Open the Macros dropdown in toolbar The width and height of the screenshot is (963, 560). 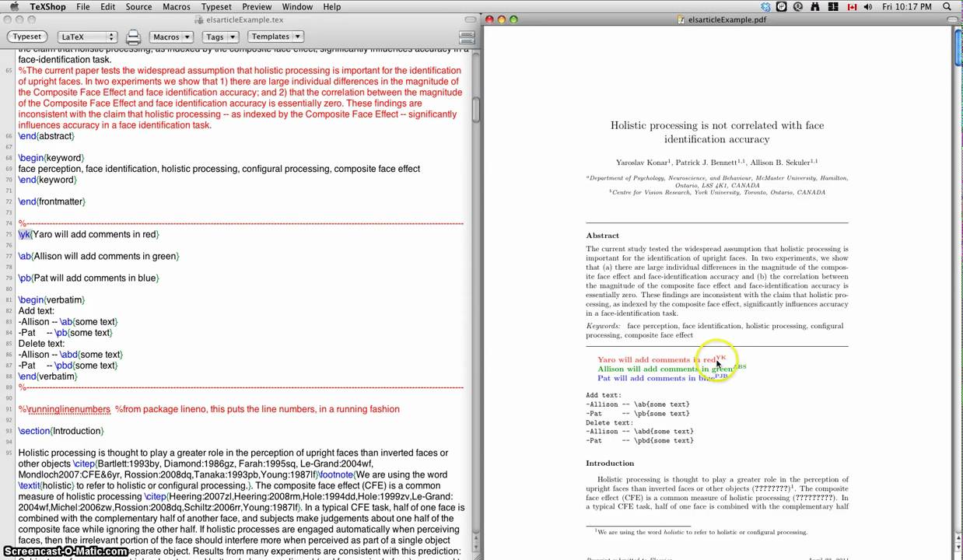[x=171, y=37]
